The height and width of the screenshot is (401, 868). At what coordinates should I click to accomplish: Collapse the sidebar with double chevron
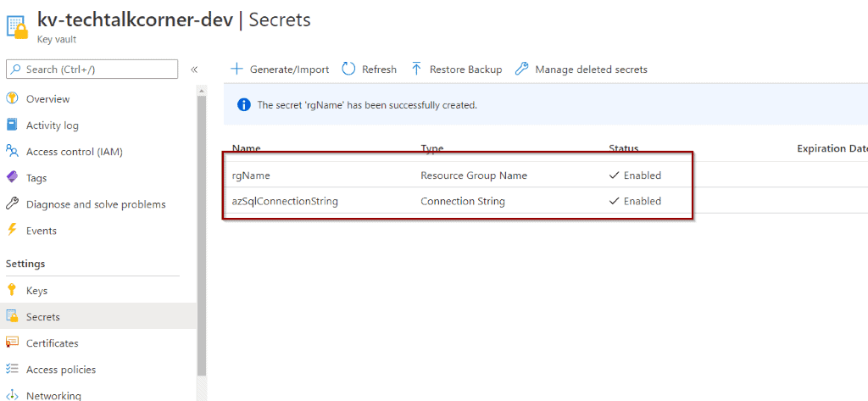[x=194, y=70]
